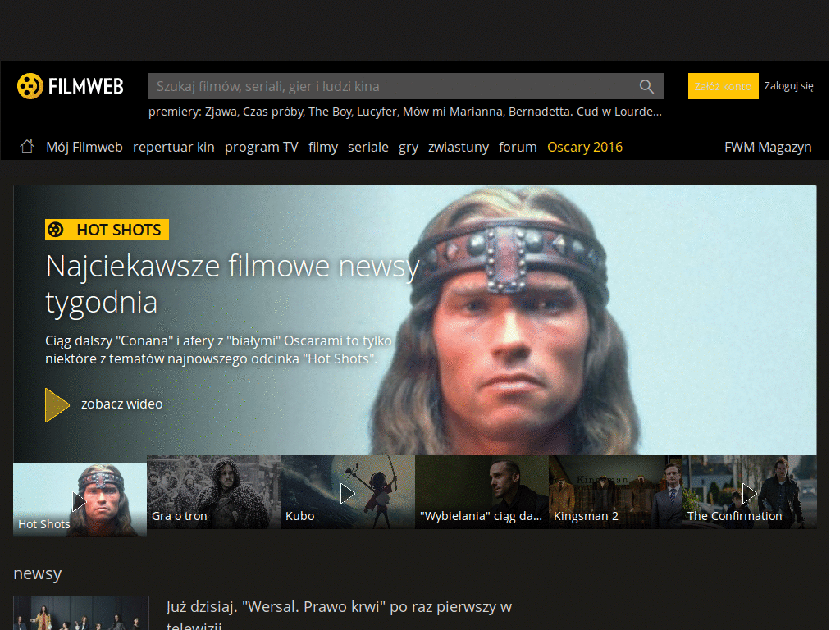Click the large zobacz wideo play arrow

56,404
